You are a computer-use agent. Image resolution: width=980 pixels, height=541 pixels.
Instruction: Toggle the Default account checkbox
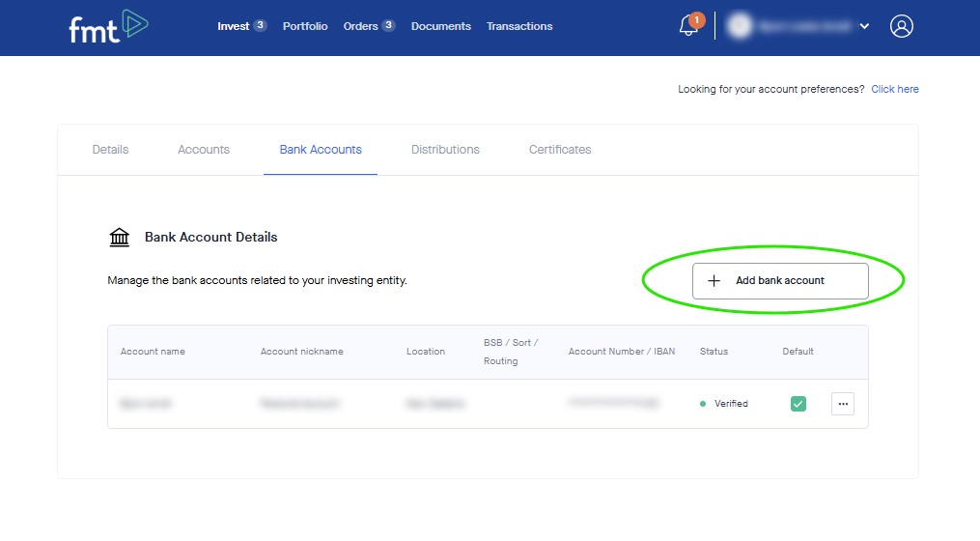[x=798, y=404]
